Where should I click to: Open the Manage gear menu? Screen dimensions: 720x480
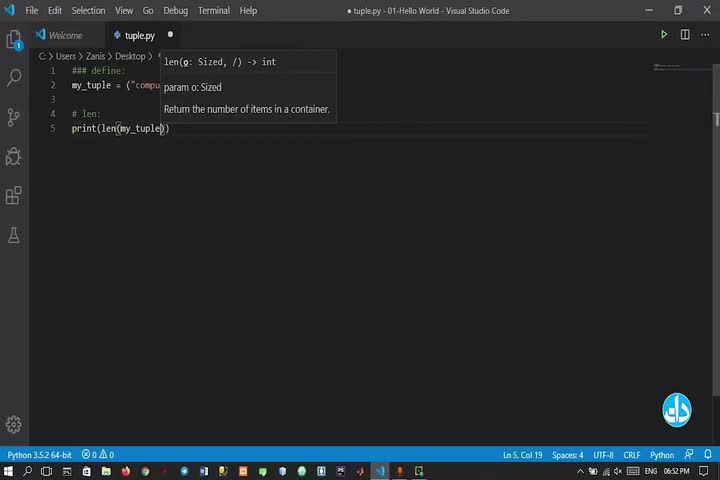[x=14, y=425]
